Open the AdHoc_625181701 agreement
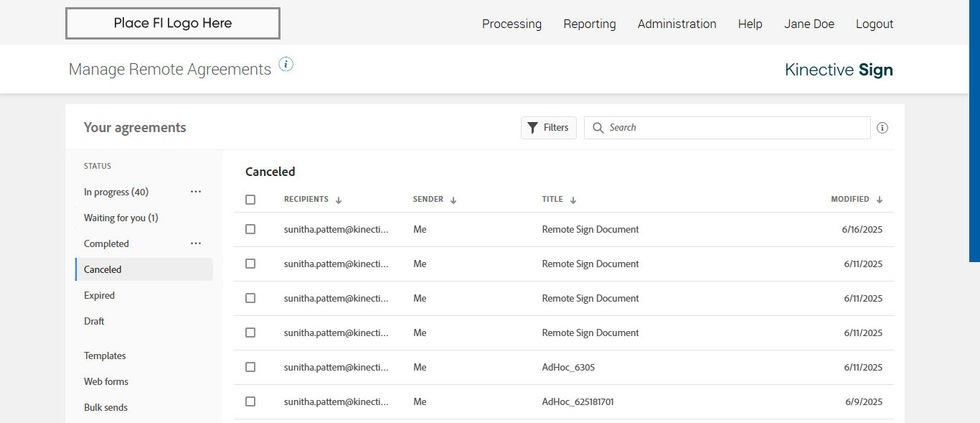980x423 pixels. (x=578, y=402)
